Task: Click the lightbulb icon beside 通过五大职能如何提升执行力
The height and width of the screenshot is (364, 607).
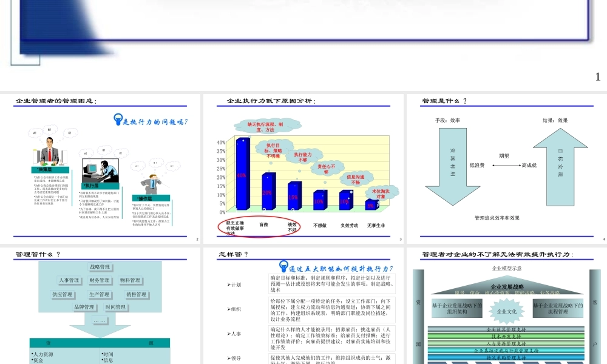Action: 283,266
